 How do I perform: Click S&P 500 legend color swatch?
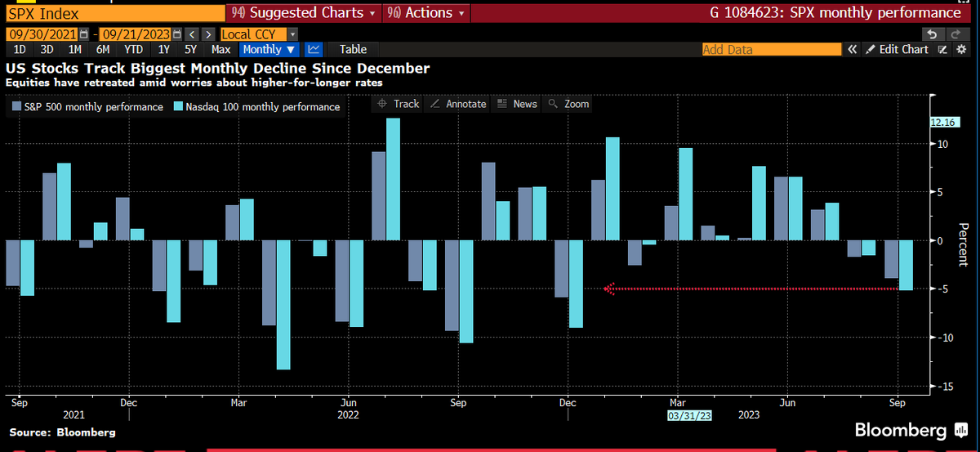17,107
